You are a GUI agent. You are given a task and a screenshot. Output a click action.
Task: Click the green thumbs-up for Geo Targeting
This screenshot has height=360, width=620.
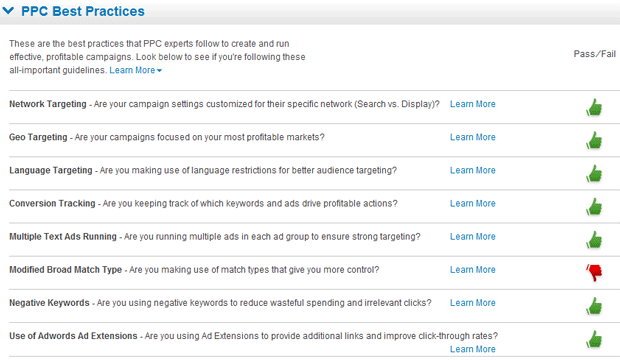[x=594, y=140]
